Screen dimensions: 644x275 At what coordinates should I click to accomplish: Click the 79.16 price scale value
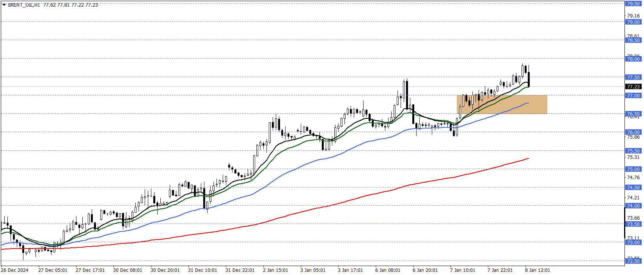click(633, 16)
